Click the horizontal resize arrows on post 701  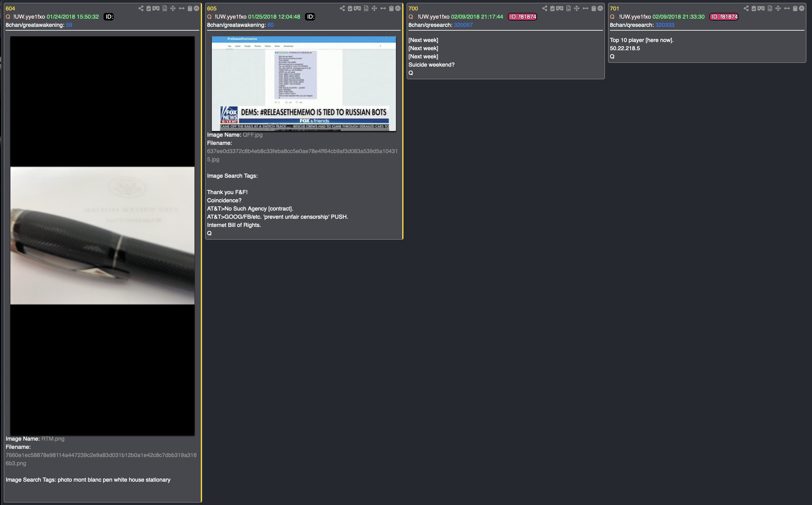coord(787,8)
